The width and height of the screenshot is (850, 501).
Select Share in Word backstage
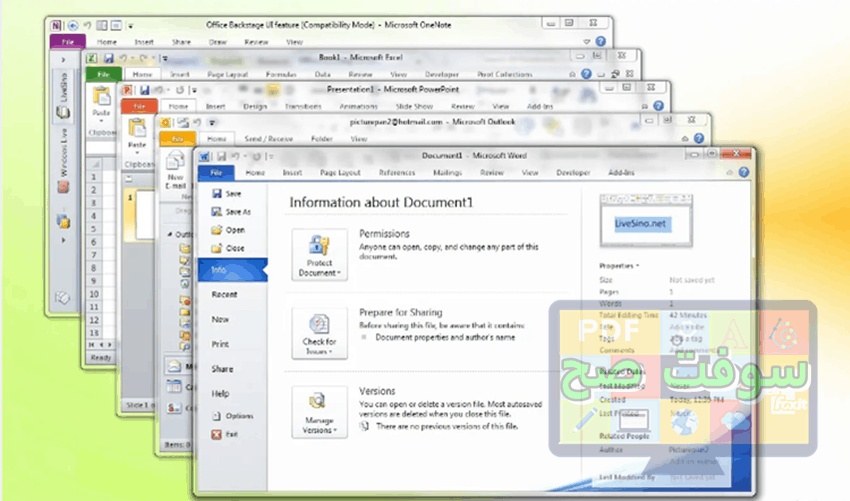tap(222, 369)
